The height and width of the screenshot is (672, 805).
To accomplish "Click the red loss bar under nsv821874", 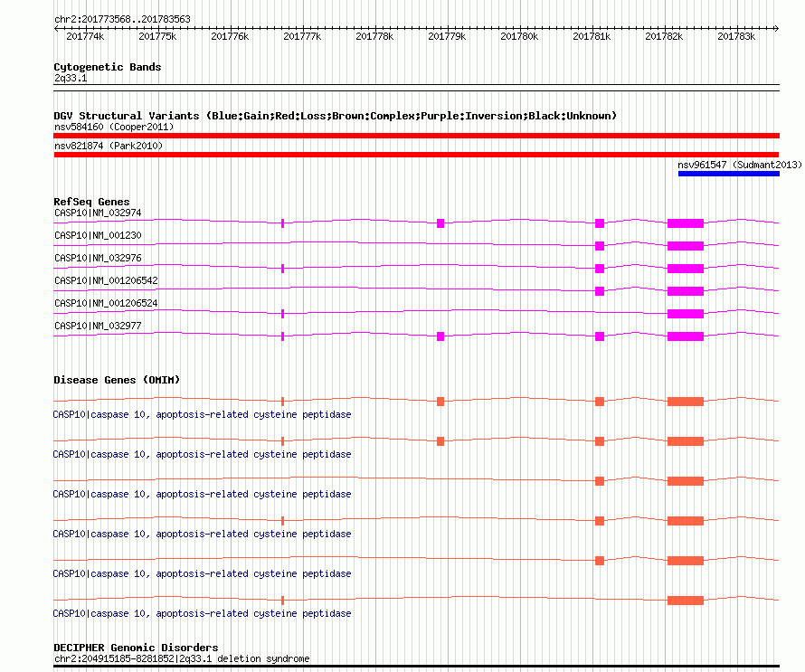I will 416,155.
